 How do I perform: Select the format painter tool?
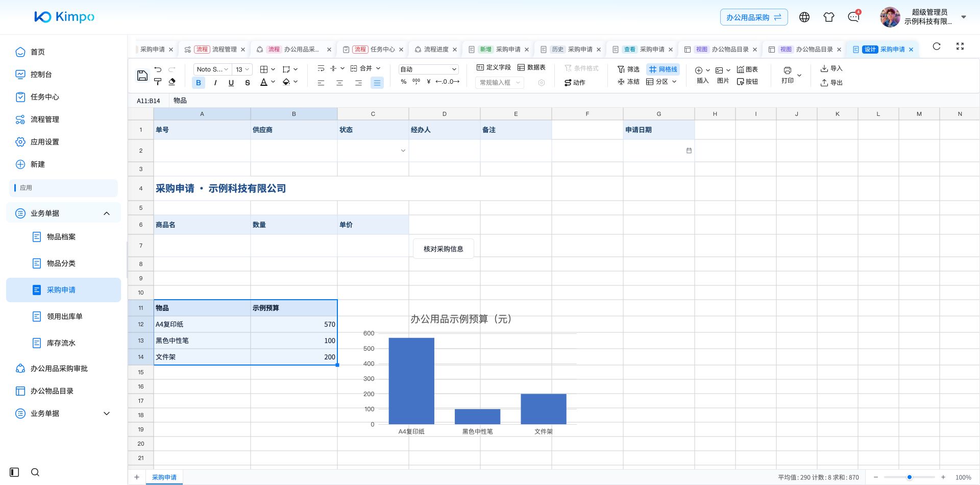point(158,82)
